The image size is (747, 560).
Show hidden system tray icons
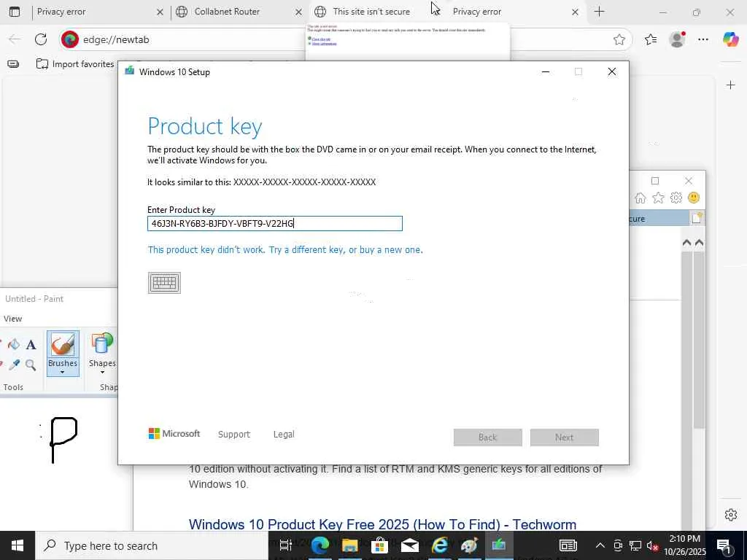tap(600, 545)
